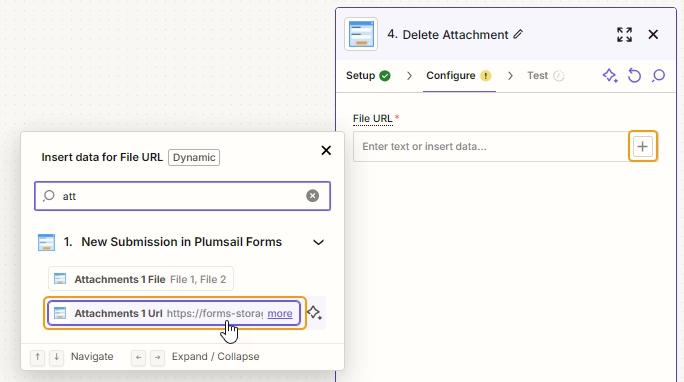684x382 pixels.
Task: Click the File URL field label
Action: (x=373, y=119)
